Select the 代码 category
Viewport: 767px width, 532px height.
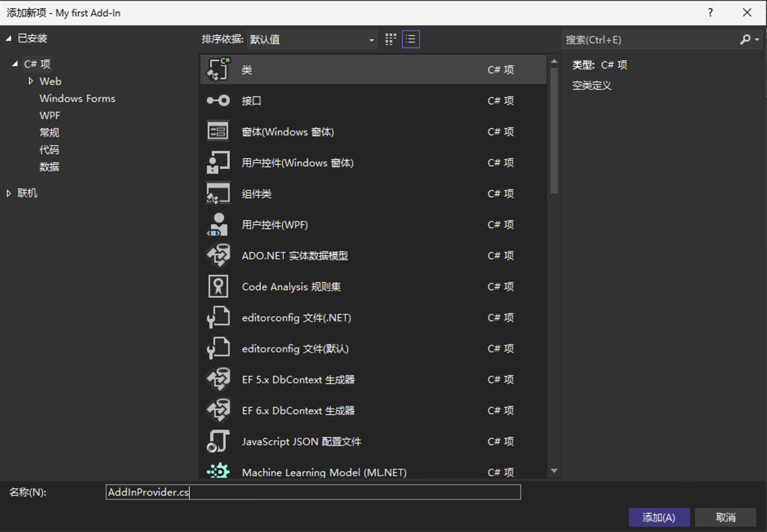pyautogui.click(x=49, y=149)
